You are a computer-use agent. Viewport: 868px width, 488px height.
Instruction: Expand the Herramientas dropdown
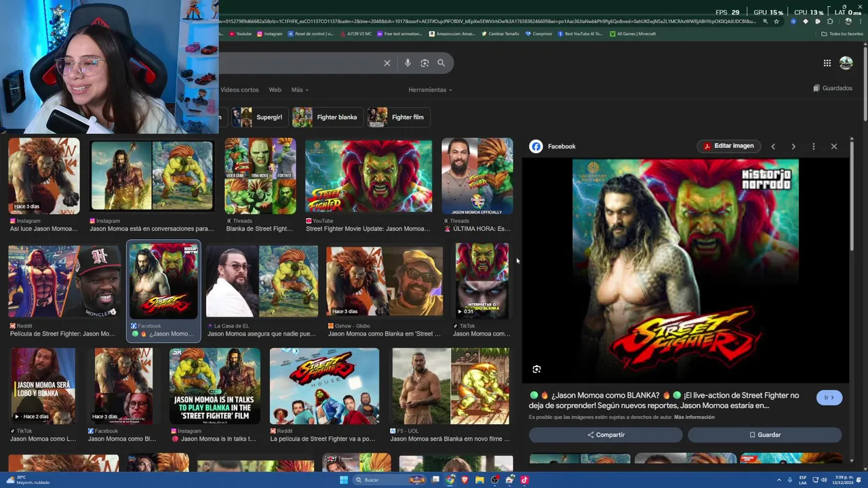430,89
